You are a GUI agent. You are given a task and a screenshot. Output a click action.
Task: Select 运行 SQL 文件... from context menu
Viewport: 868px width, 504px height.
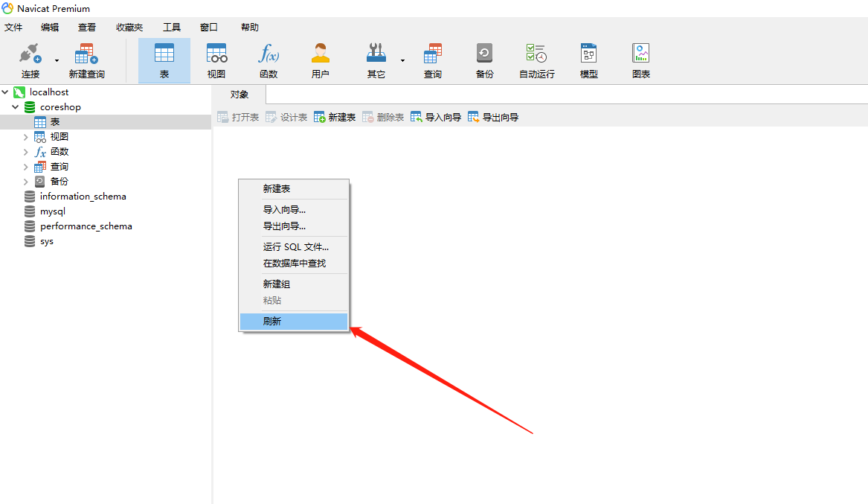click(x=295, y=247)
